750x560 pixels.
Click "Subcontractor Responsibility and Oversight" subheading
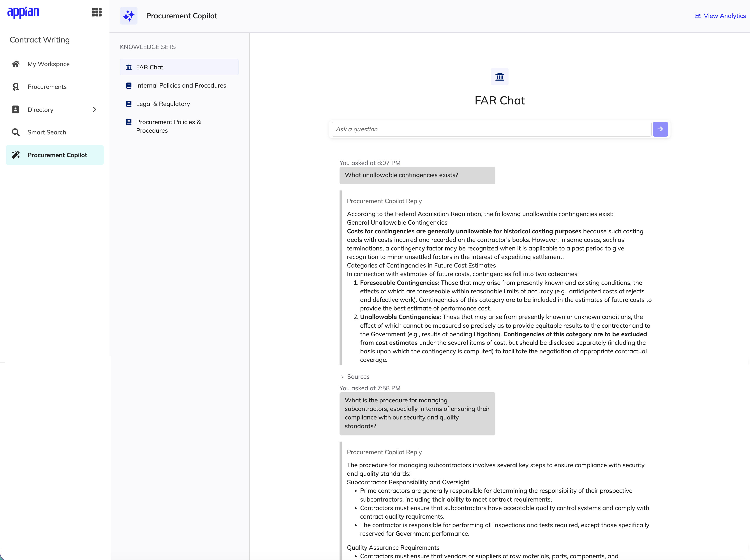408,482
